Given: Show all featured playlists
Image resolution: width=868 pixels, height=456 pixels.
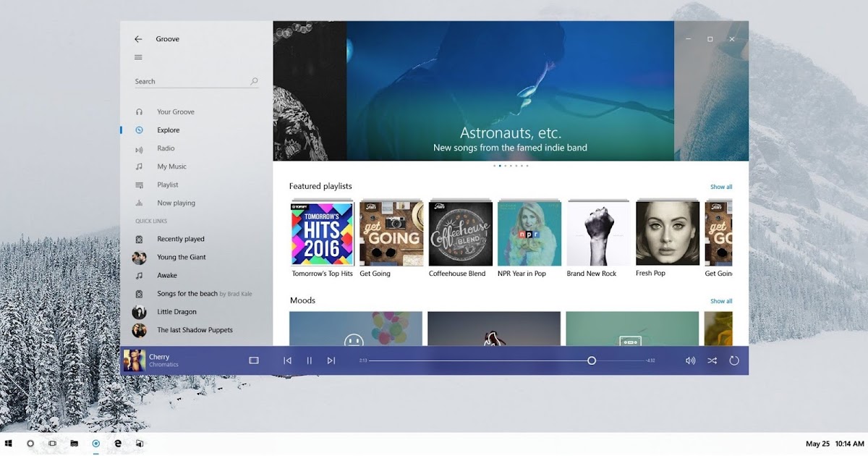Looking at the screenshot, I should pos(720,186).
